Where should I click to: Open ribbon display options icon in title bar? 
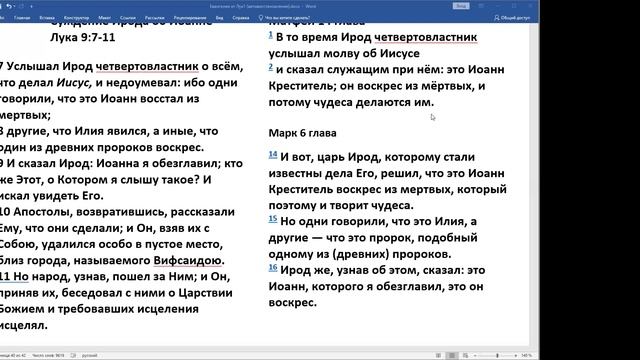[x=481, y=6]
